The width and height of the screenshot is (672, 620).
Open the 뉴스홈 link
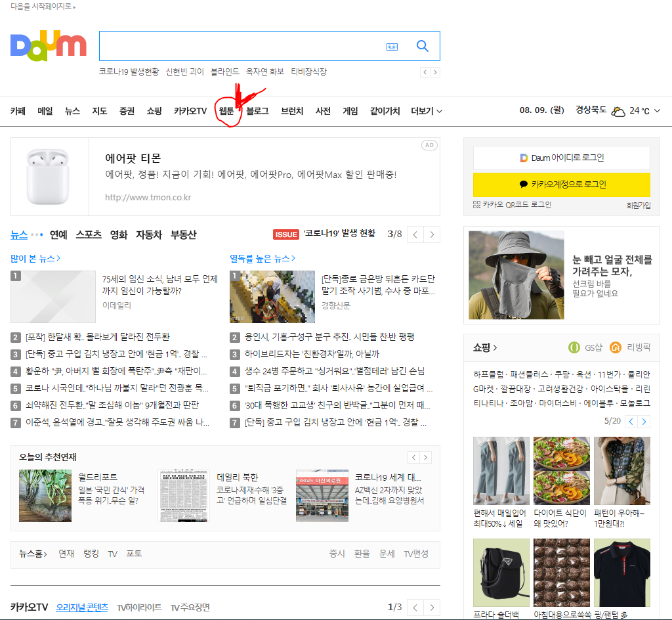(x=33, y=554)
